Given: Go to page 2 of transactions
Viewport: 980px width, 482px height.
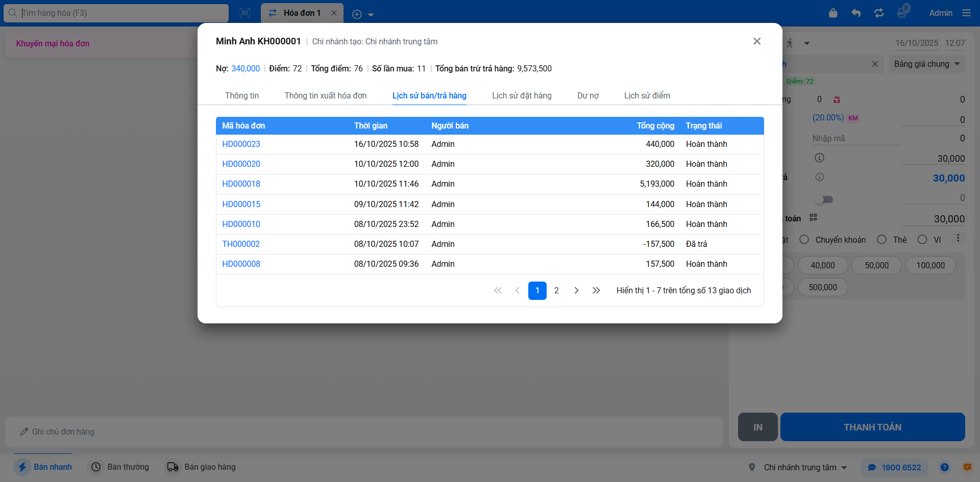Looking at the screenshot, I should coord(556,291).
